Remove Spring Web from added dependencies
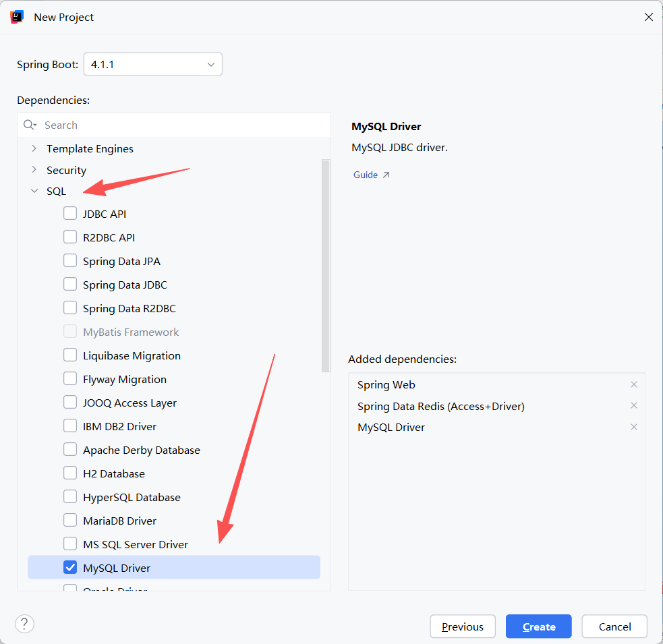 pos(634,384)
